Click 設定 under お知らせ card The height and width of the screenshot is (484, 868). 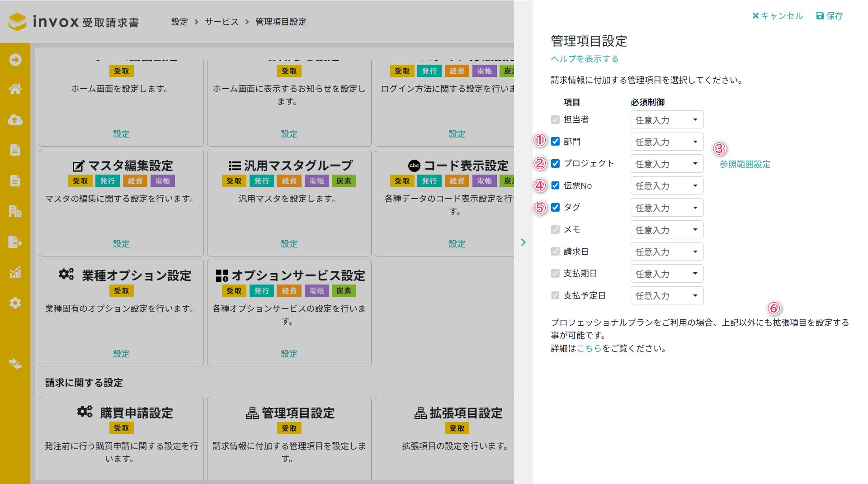tap(289, 134)
